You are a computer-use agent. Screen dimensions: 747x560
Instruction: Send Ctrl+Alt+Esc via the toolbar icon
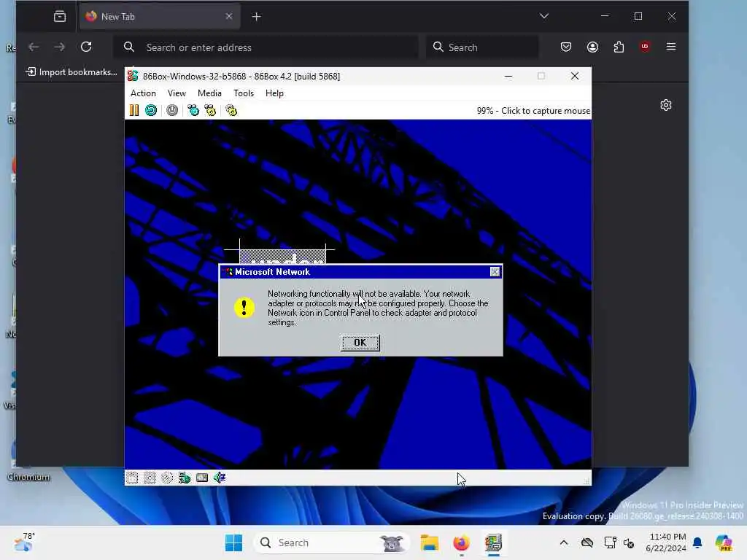210,111
